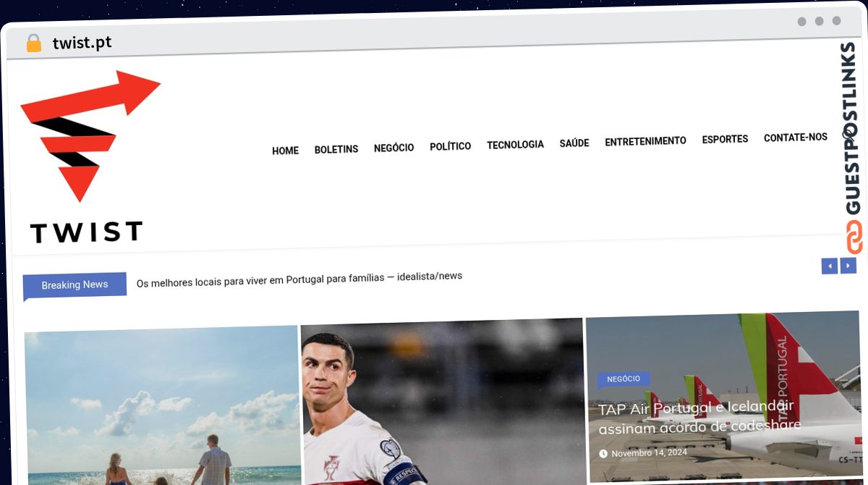Open the CONTATE-NOS page
This screenshot has height=485, width=868.
(x=796, y=138)
